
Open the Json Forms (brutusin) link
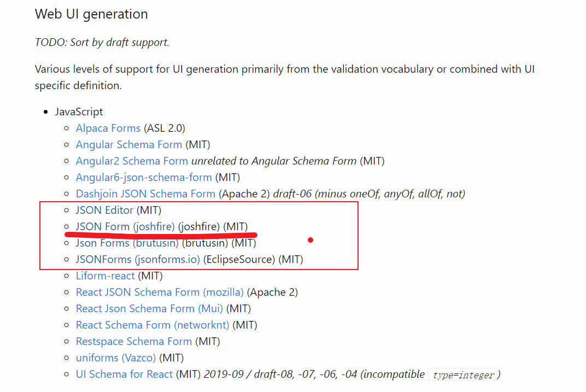127,243
